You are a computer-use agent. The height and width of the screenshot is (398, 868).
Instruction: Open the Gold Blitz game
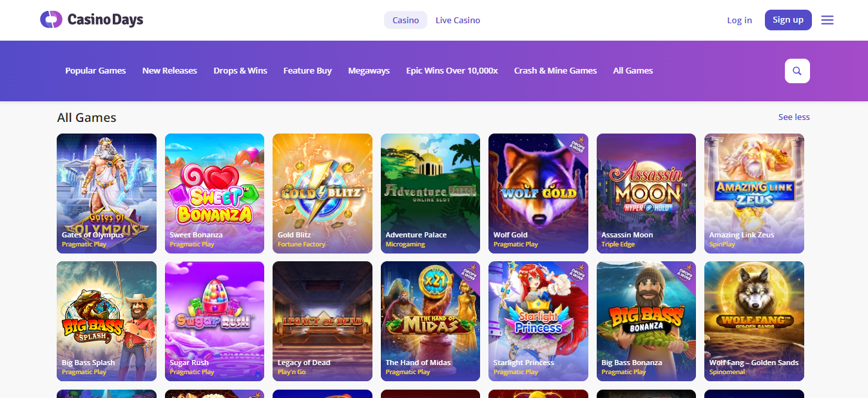pos(322,194)
